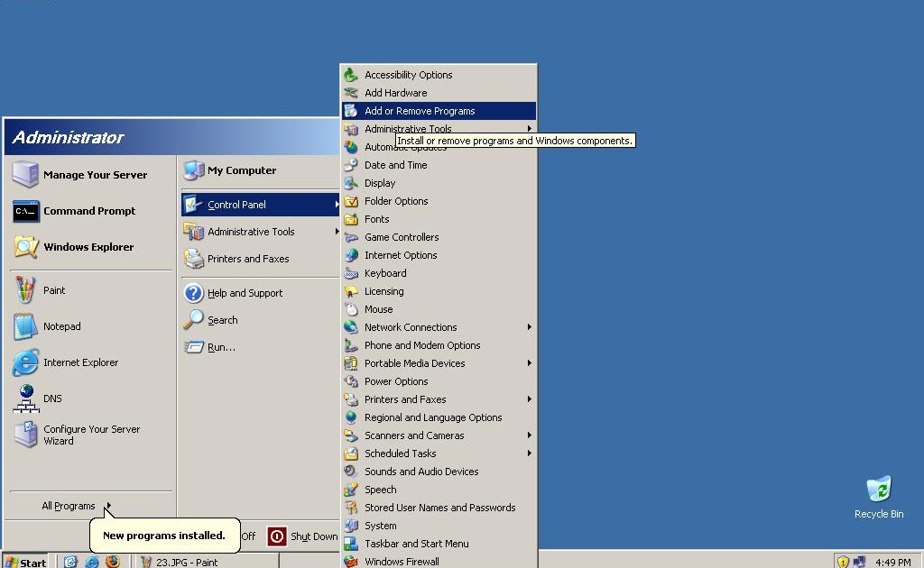924x568 pixels.
Task: Click the Windows Firewall icon
Action: point(351,562)
